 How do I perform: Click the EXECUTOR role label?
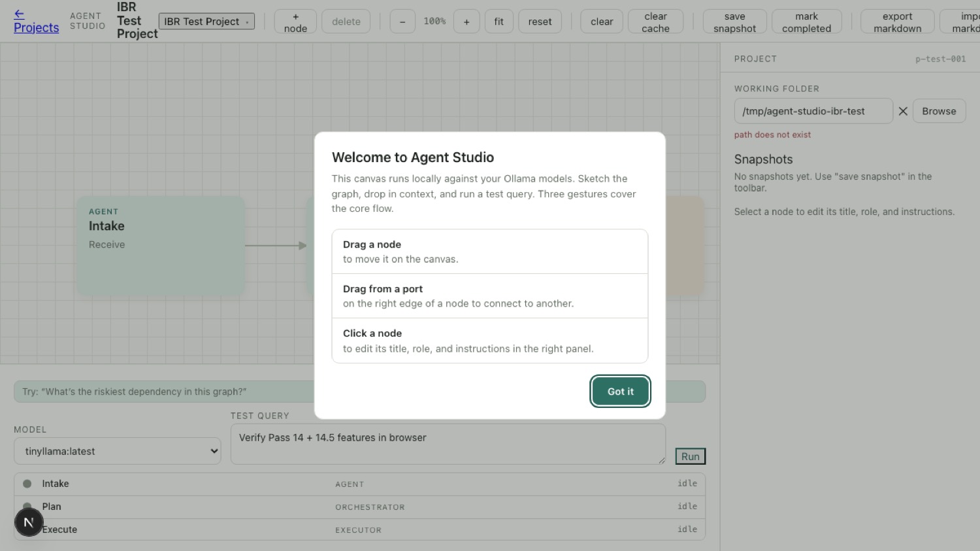point(358,530)
